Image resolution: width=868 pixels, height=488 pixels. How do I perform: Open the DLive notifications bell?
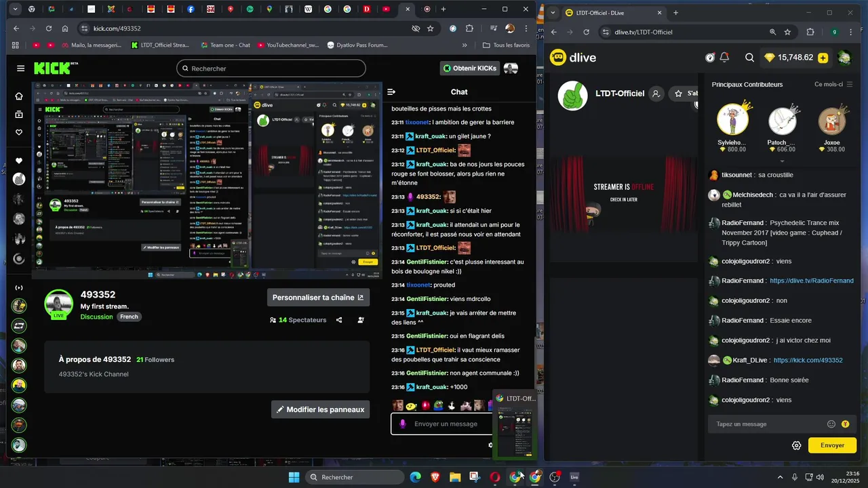(725, 58)
